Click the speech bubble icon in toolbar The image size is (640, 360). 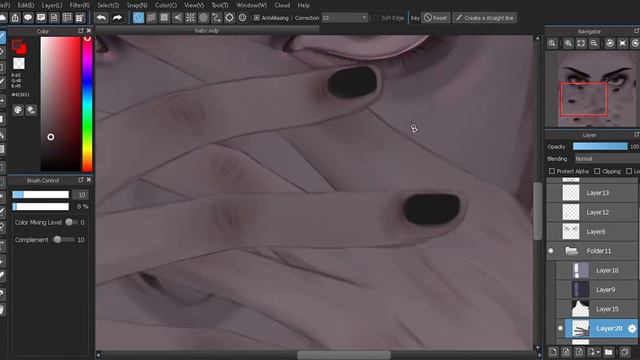pos(28,18)
